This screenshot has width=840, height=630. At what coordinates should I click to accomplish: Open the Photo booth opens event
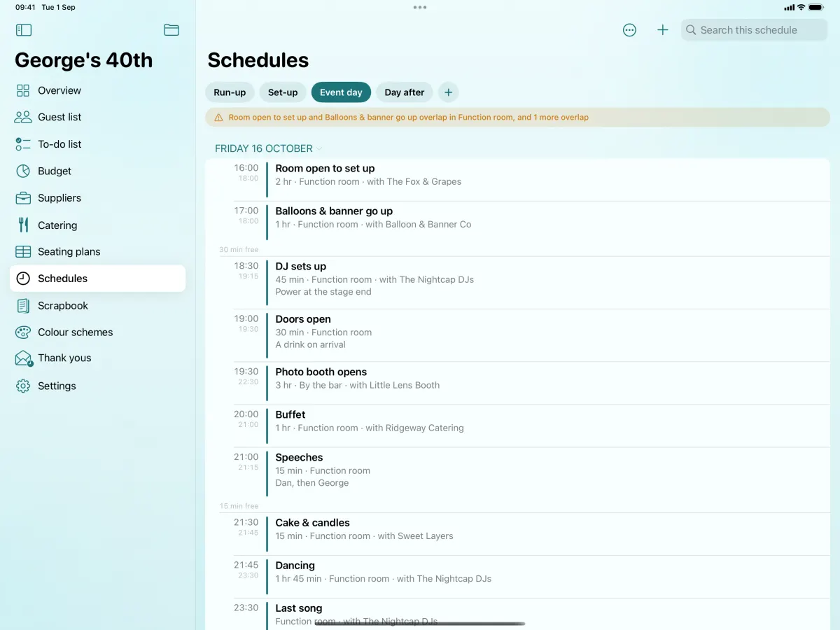517,383
